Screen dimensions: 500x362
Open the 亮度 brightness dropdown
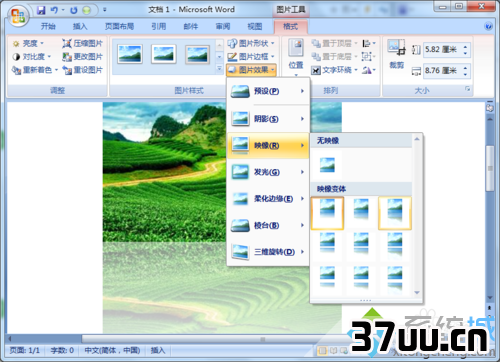(28, 43)
